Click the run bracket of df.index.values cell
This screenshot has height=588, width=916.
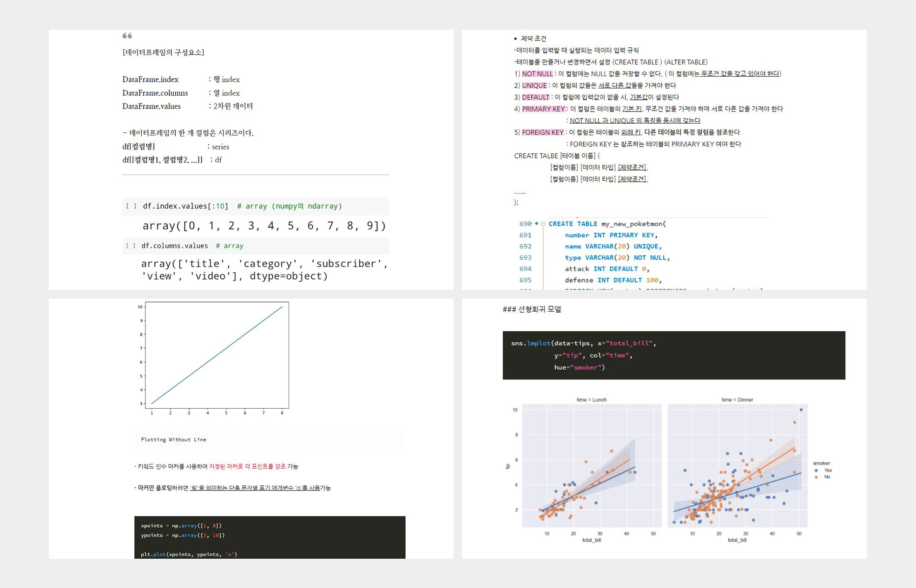click(x=131, y=206)
